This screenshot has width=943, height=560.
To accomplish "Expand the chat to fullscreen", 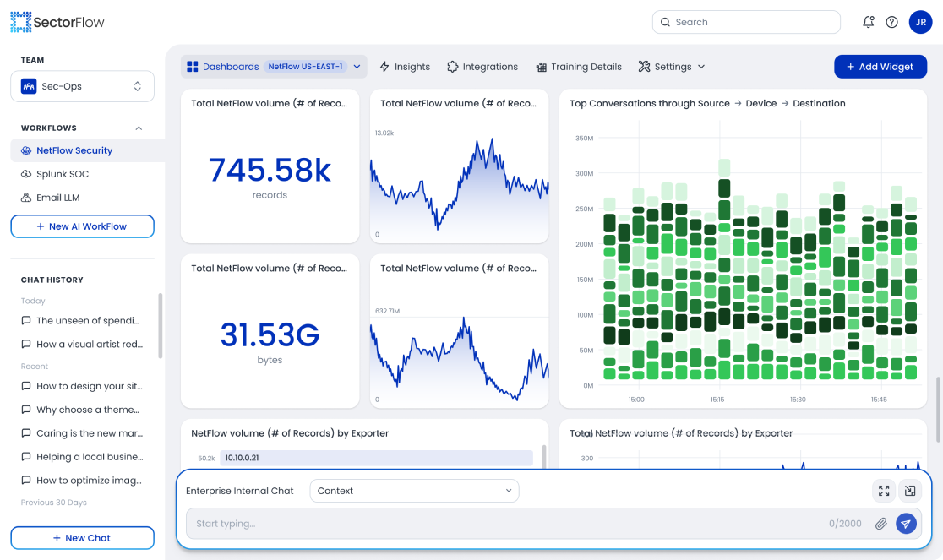I will pos(884,491).
